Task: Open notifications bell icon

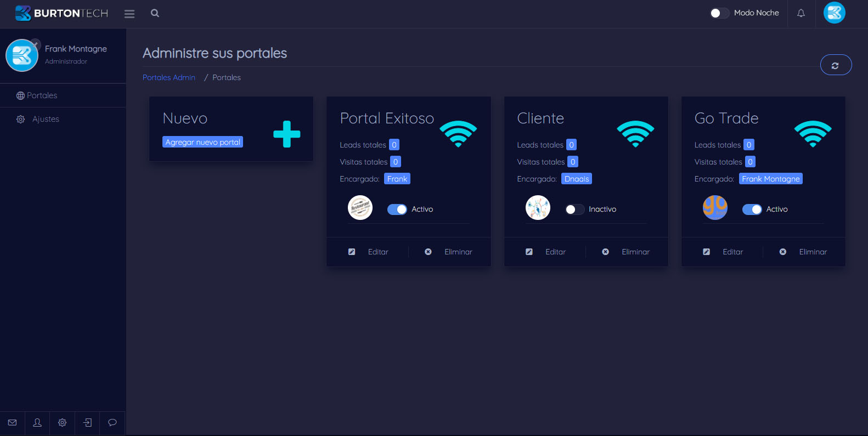Action: click(801, 13)
